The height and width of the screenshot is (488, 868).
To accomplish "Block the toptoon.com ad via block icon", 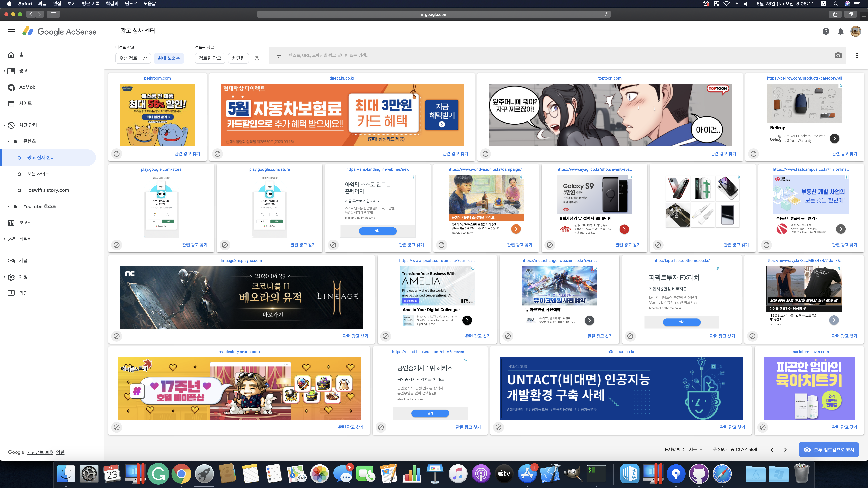I will (x=485, y=154).
